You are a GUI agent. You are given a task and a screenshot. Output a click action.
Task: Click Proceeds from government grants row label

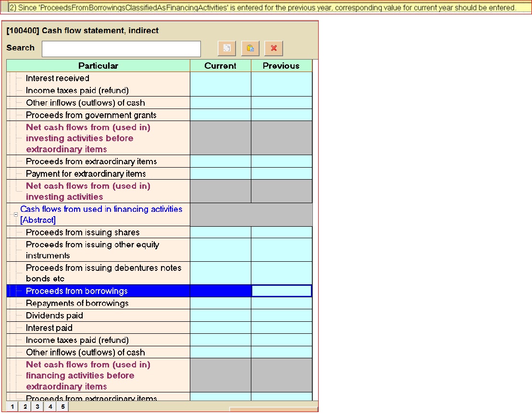pyautogui.click(x=91, y=115)
